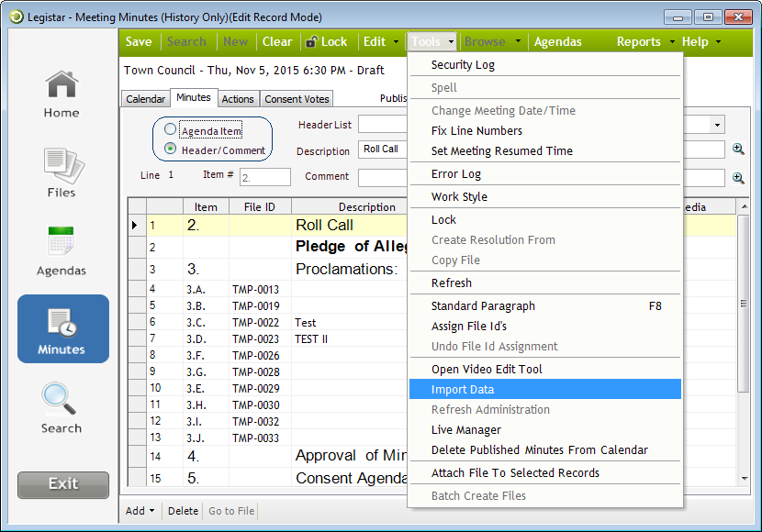Click Clear in the green toolbar
Viewport: 762px width, 532px height.
(277, 42)
